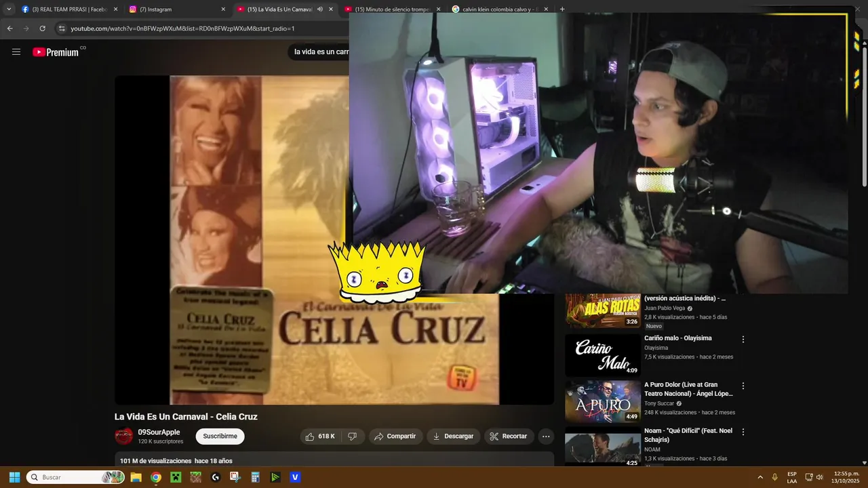This screenshot has width=868, height=488.
Task: Open the network display tray icon
Action: point(809,477)
